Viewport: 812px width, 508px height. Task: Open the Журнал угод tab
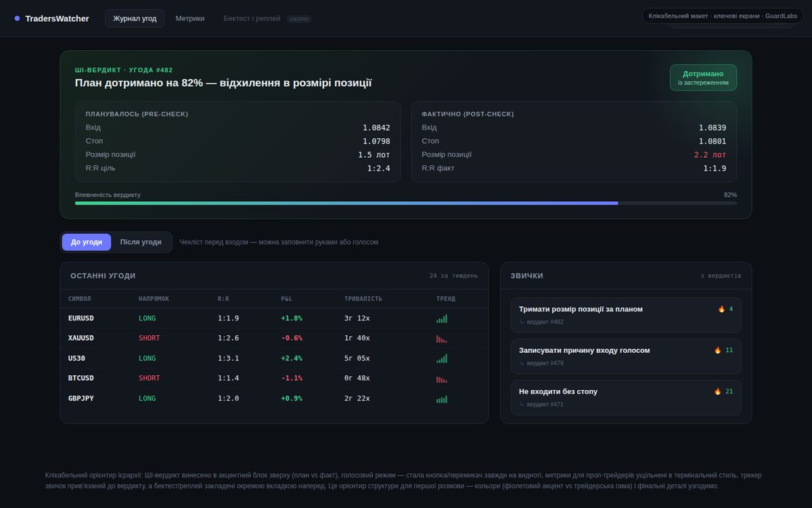coord(135,18)
